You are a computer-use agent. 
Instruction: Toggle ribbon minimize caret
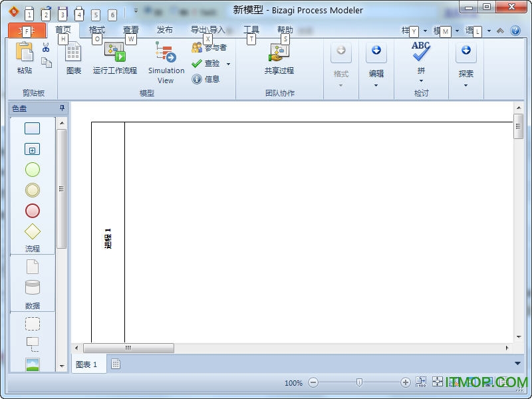[500, 31]
